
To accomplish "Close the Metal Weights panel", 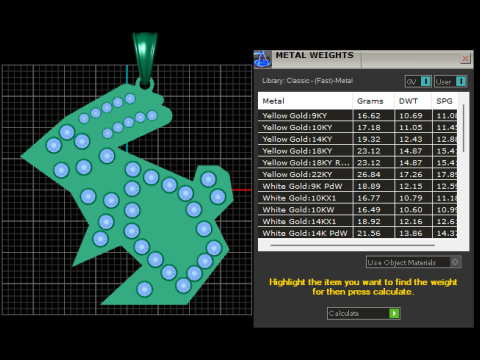I will pos(465,59).
